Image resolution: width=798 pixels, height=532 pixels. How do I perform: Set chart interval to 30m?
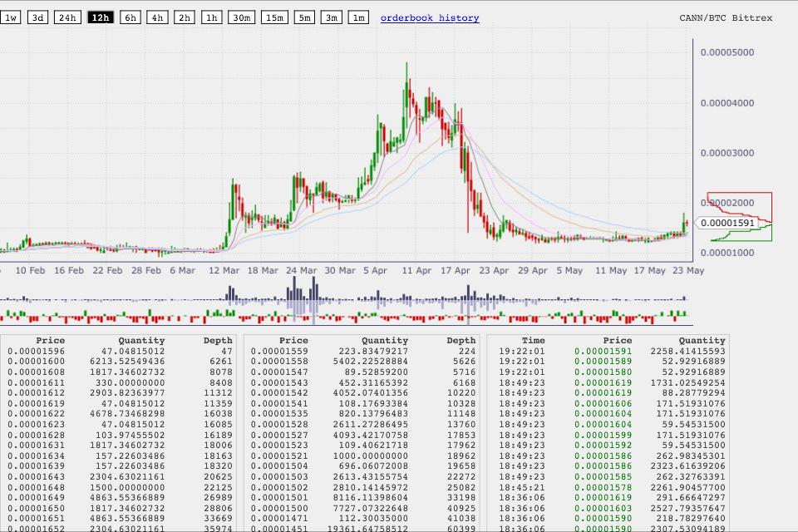(241, 17)
